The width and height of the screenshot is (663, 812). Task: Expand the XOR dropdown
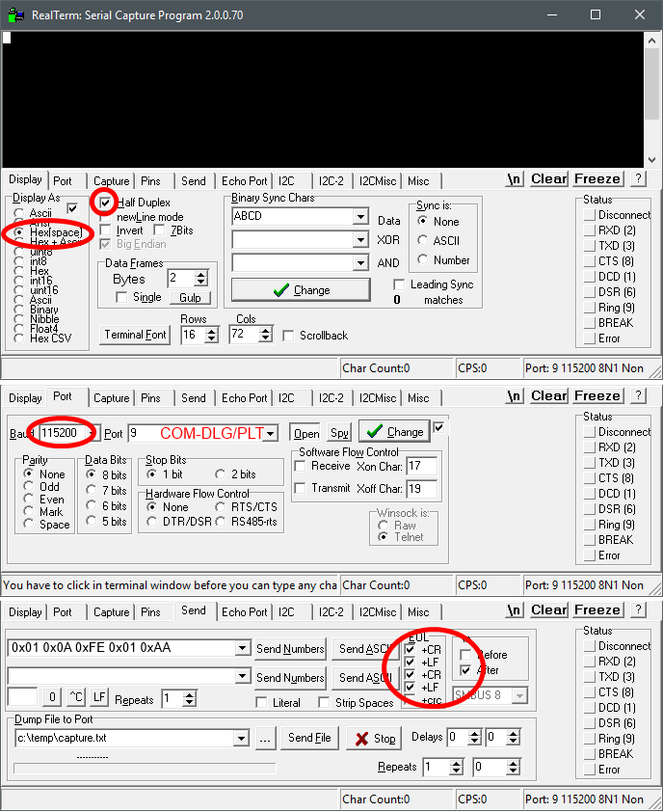360,239
